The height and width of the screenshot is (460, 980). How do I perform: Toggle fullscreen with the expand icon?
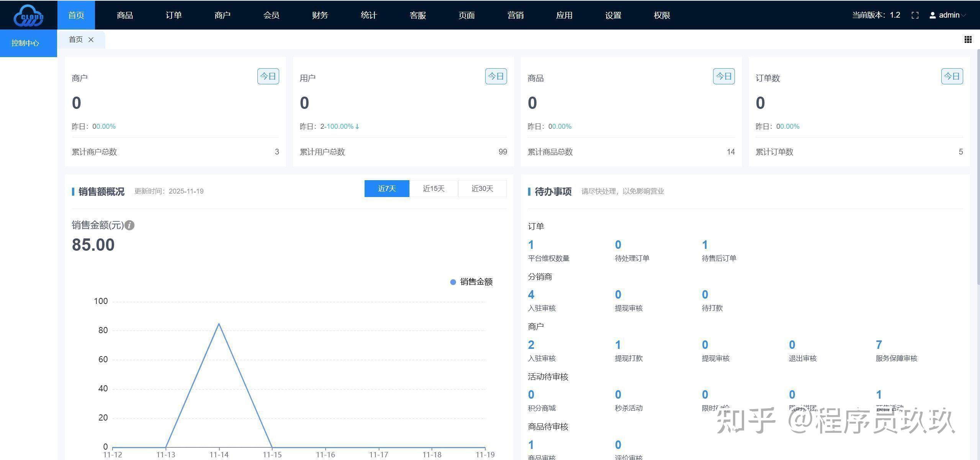point(915,15)
